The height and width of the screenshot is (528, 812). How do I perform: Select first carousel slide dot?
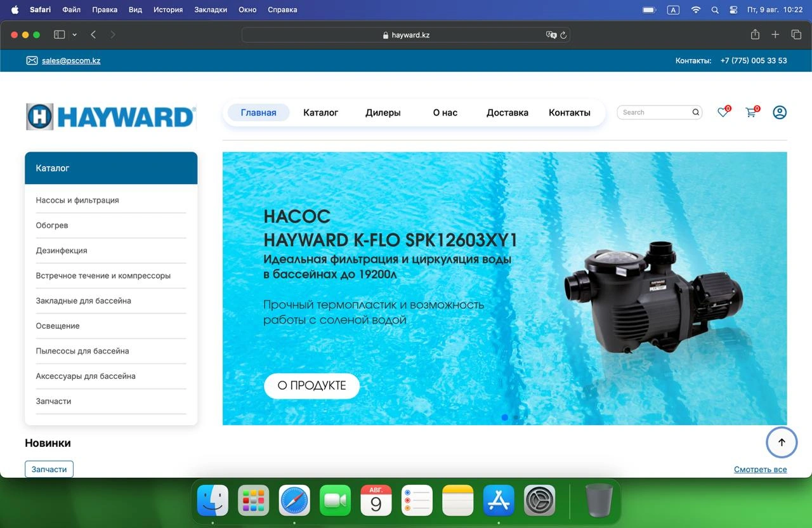[505, 418]
